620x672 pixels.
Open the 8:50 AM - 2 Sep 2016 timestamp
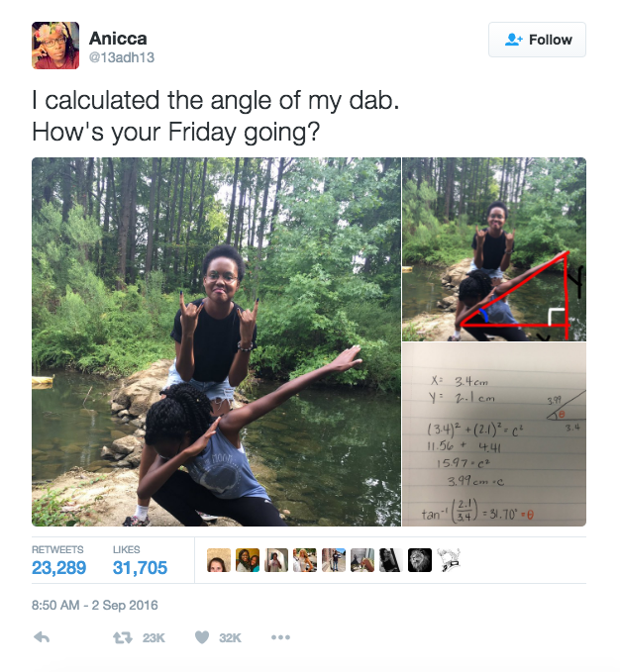pyautogui.click(x=95, y=605)
